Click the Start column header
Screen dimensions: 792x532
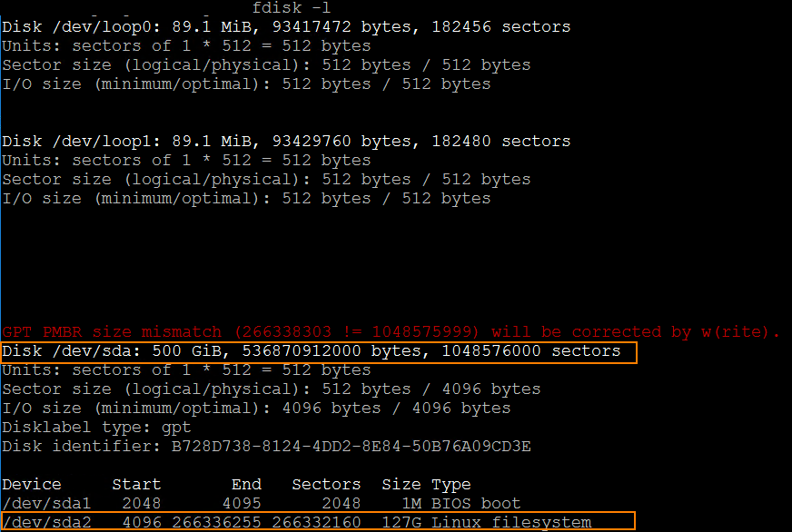[136, 485]
